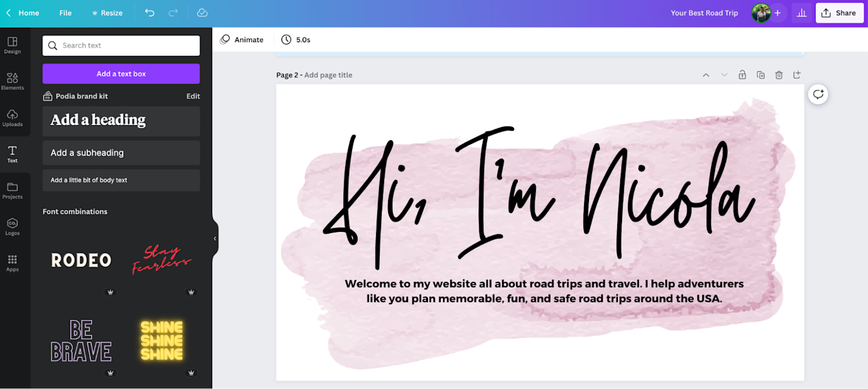The height and width of the screenshot is (389, 868).
Task: Go back to Home
Action: click(23, 13)
